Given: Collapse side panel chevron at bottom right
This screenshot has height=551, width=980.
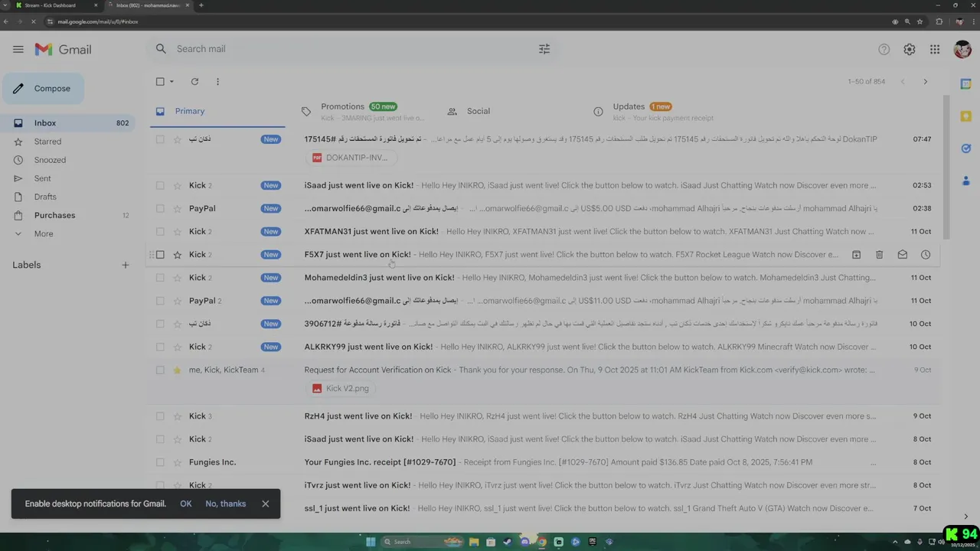Looking at the screenshot, I should (965, 517).
